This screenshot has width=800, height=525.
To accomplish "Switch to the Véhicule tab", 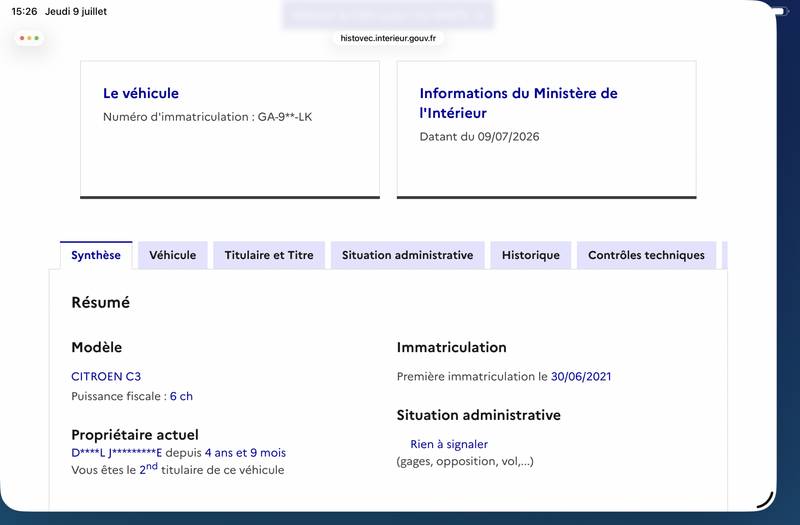I will (x=172, y=255).
